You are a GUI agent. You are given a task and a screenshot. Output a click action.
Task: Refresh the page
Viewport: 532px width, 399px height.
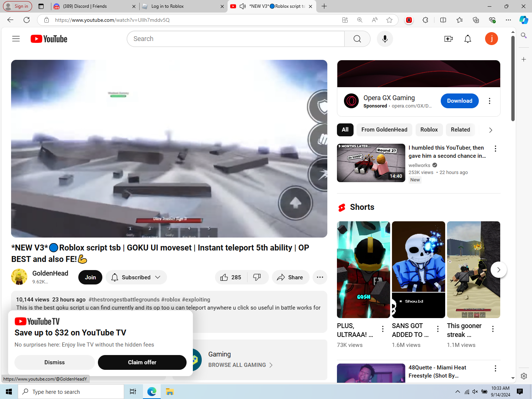(x=27, y=20)
